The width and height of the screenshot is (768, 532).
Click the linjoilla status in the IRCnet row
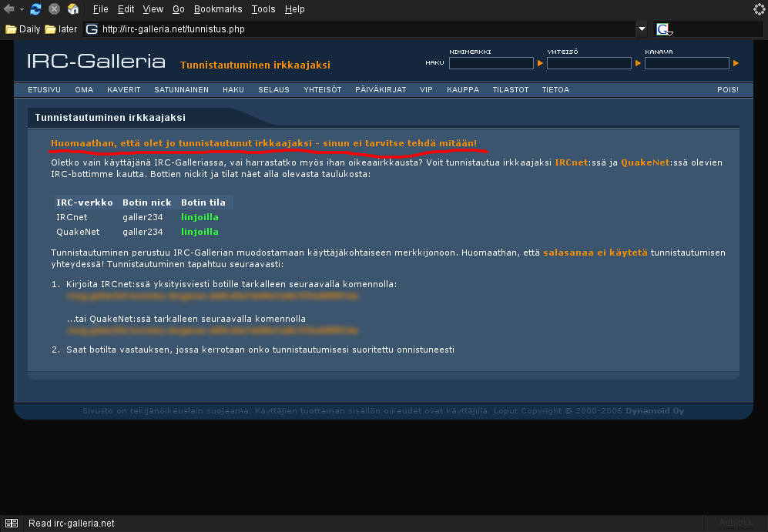tap(200, 217)
